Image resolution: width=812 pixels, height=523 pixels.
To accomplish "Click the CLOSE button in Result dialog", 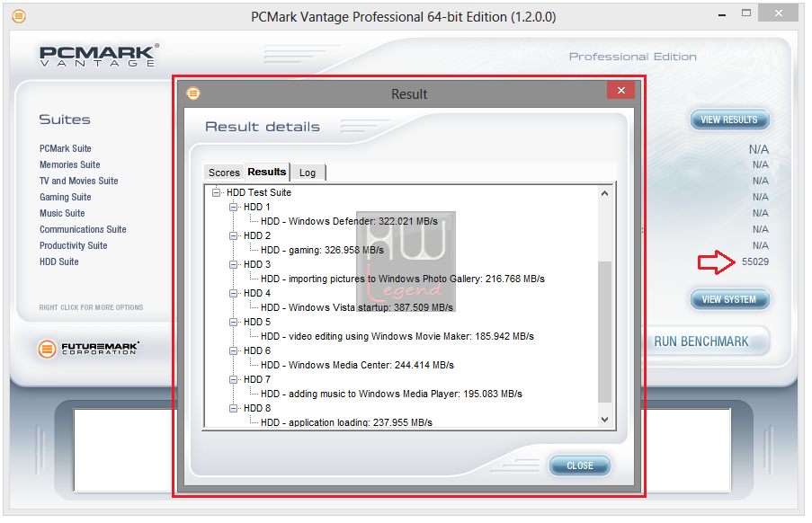I will [580, 465].
